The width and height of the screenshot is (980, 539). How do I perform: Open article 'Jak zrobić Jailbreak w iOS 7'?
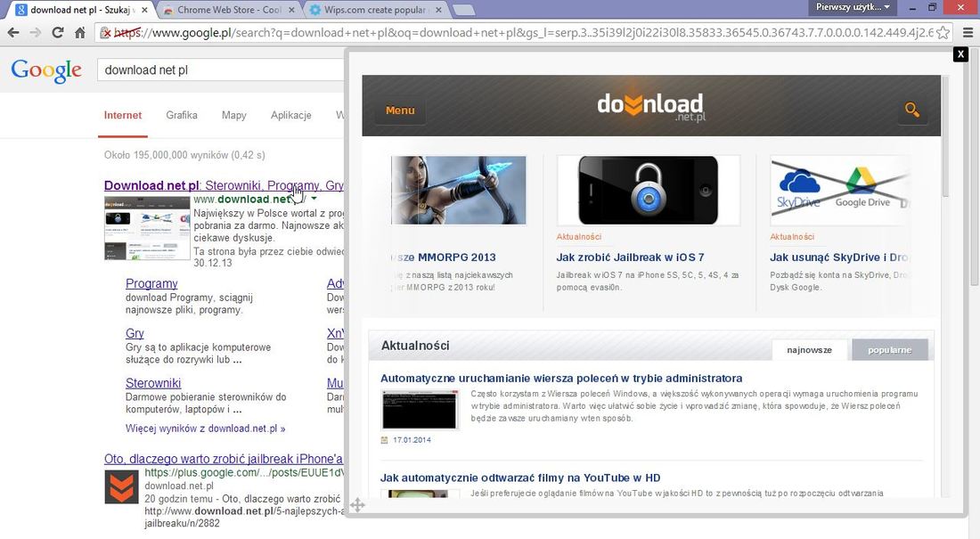click(630, 257)
